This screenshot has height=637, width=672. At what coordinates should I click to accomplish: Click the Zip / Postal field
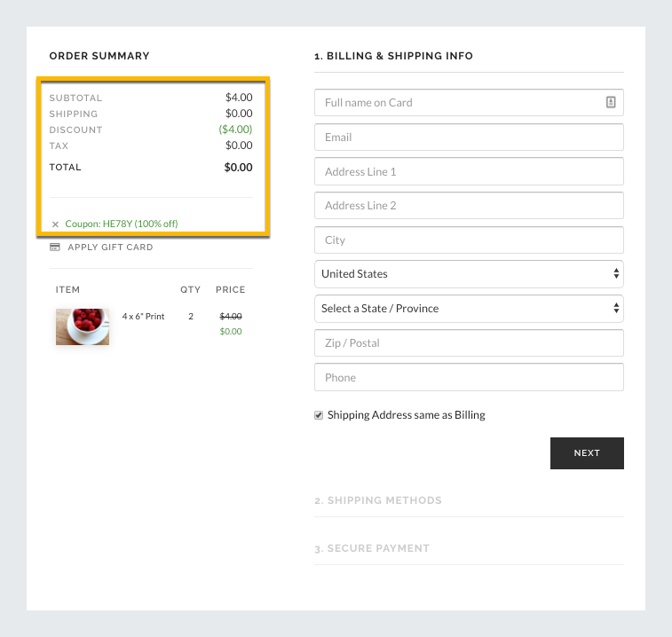point(469,343)
